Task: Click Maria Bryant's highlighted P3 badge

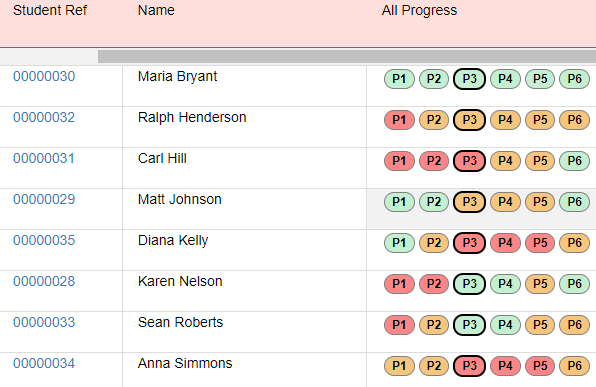Action: pos(469,79)
